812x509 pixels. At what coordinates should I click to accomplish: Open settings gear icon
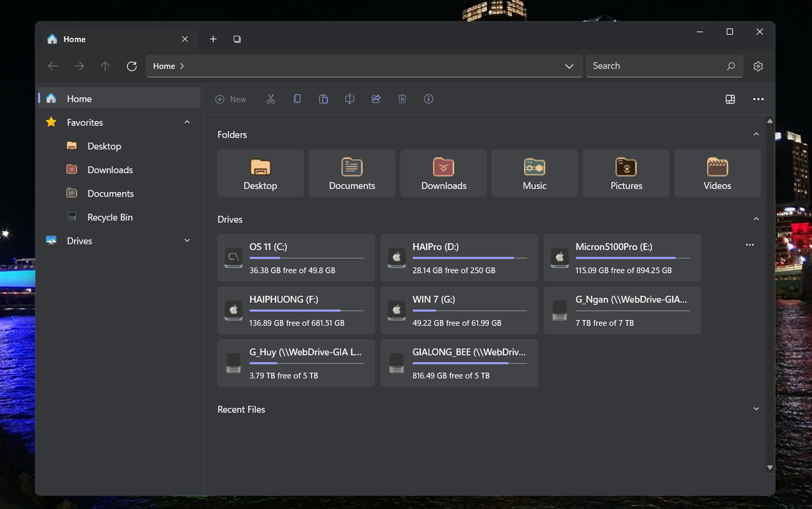click(758, 66)
